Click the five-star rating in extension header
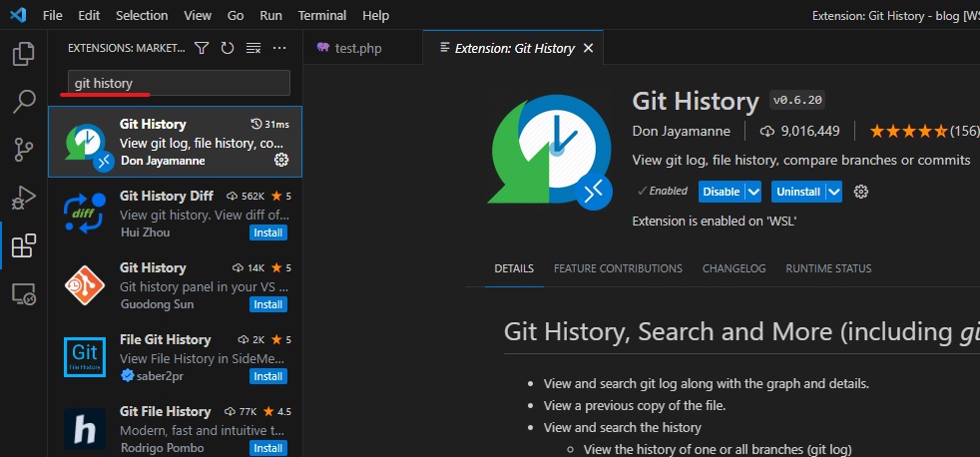Viewport: 980px width, 457px height. [x=909, y=132]
